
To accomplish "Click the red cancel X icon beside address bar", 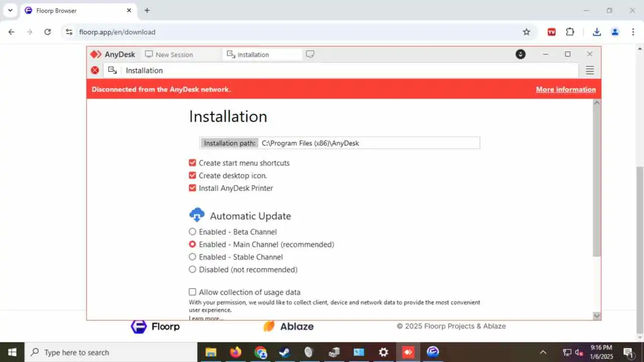I will click(95, 70).
